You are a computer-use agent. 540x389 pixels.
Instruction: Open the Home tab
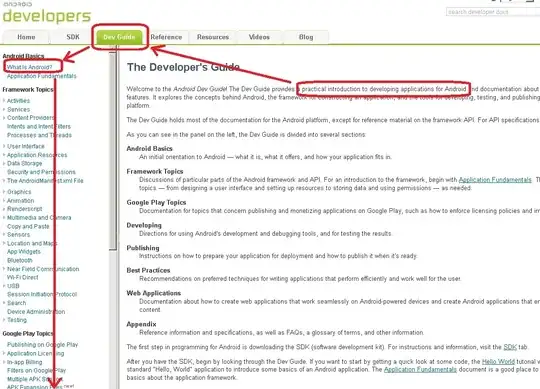tap(26, 37)
